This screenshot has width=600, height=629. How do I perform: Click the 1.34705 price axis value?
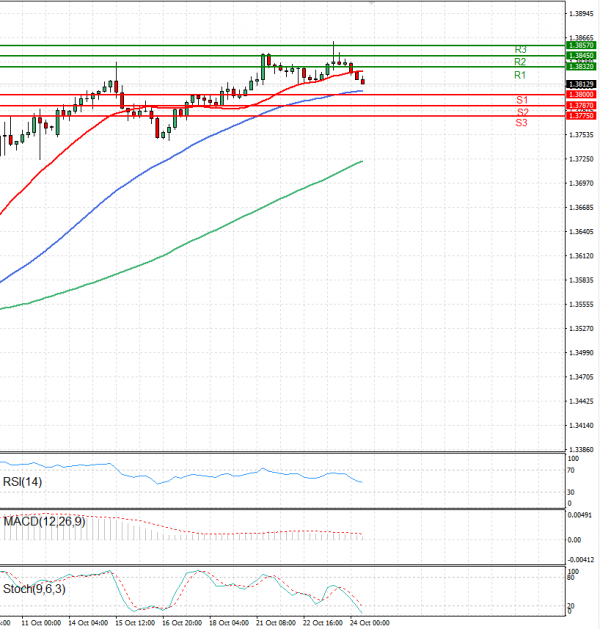(x=581, y=377)
